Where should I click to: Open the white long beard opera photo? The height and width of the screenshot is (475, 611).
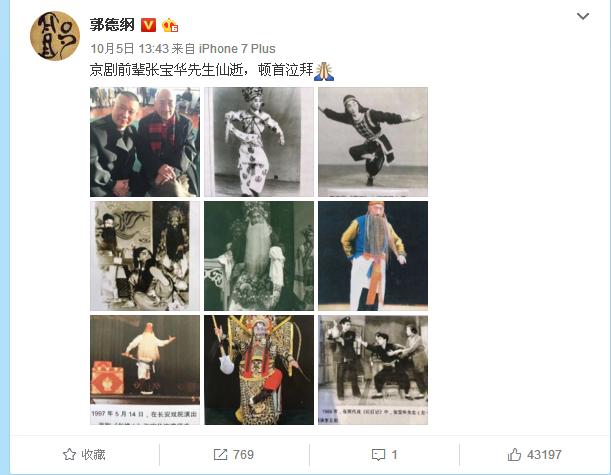(x=259, y=256)
